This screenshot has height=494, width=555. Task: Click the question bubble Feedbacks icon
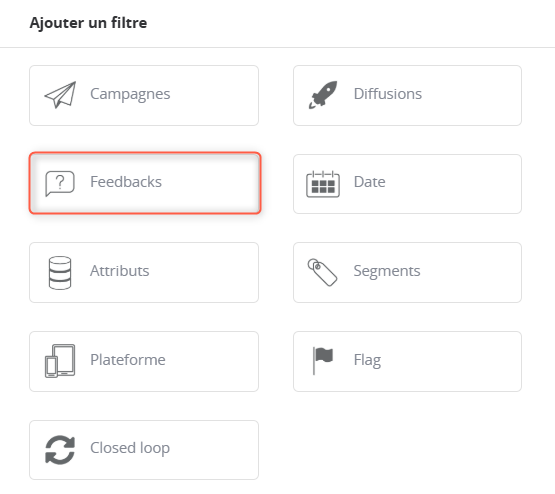(x=60, y=183)
